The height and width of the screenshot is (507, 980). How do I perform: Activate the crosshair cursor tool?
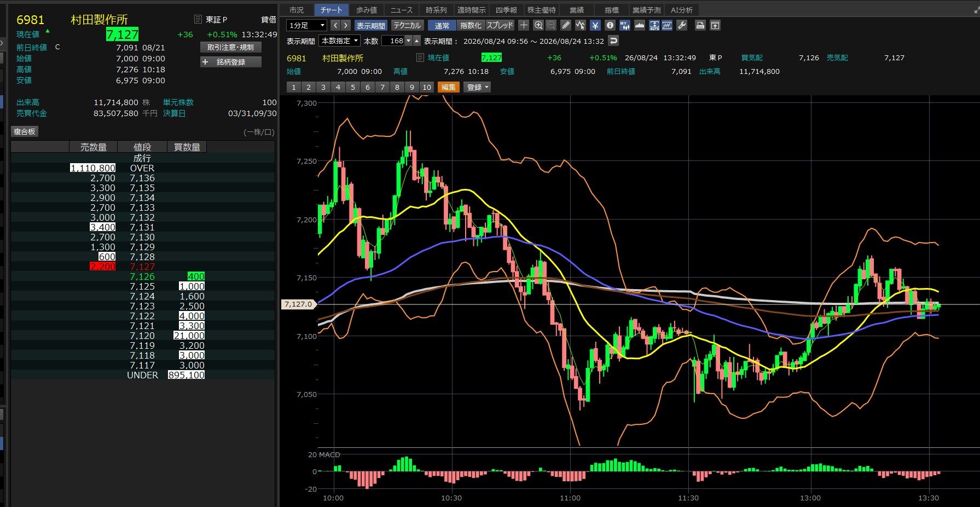[524, 25]
